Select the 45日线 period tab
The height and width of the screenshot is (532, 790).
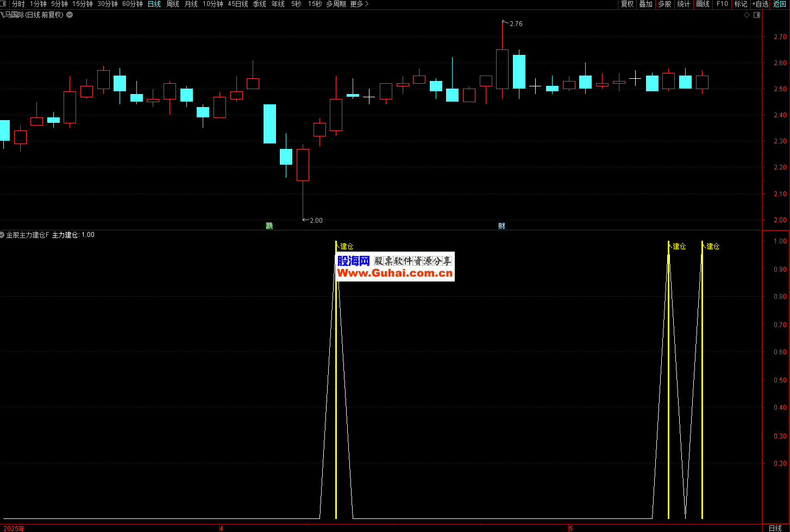coord(238,4)
